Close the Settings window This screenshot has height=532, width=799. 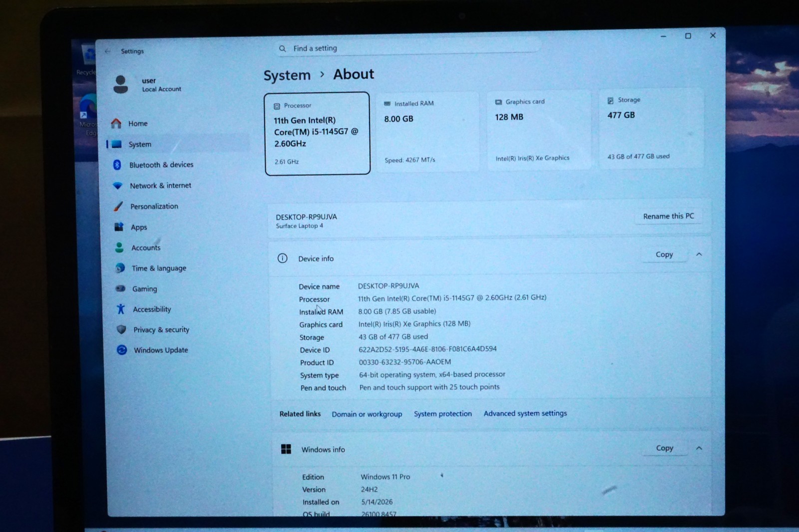[713, 35]
